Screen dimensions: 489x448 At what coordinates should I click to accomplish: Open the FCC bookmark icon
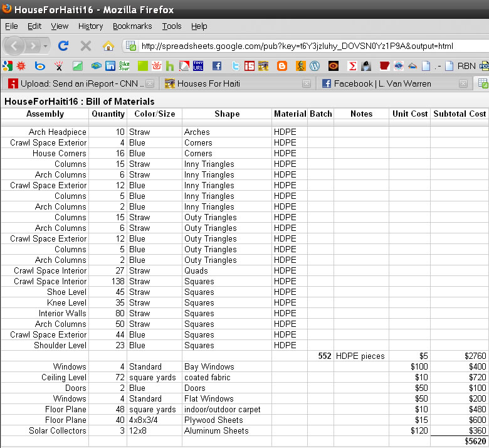(485, 66)
